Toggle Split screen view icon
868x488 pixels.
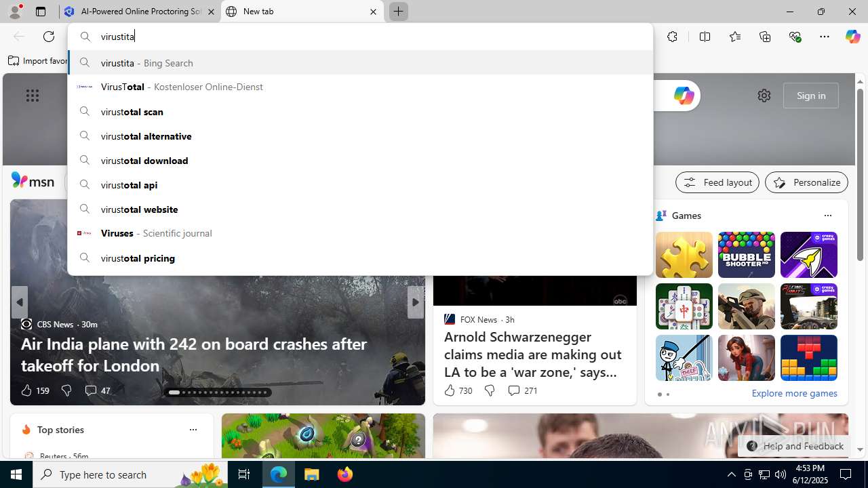coord(705,37)
